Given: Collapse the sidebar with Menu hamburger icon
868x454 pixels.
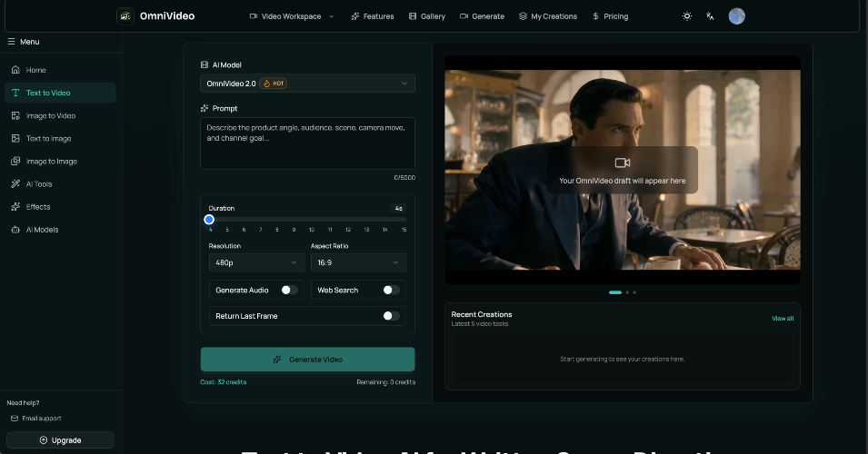Looking at the screenshot, I should (11, 42).
